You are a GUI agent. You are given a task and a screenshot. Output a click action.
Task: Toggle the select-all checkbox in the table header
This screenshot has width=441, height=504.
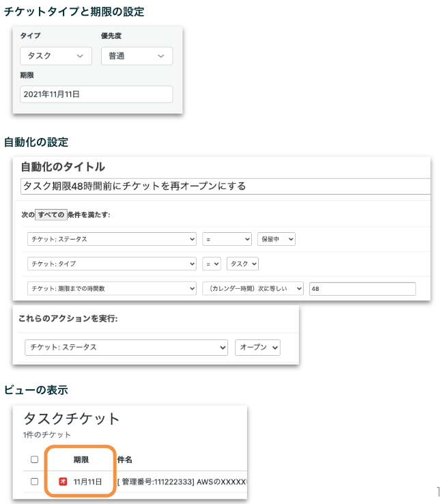click(x=34, y=460)
